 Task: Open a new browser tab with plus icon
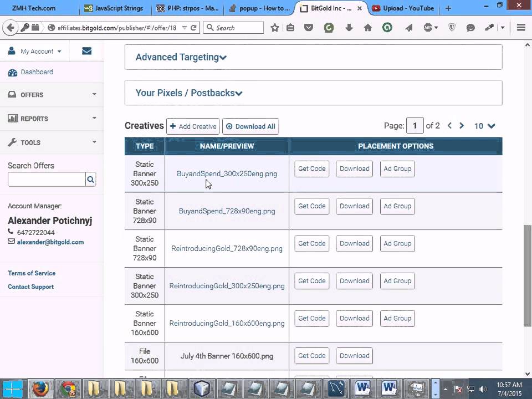[448, 8]
